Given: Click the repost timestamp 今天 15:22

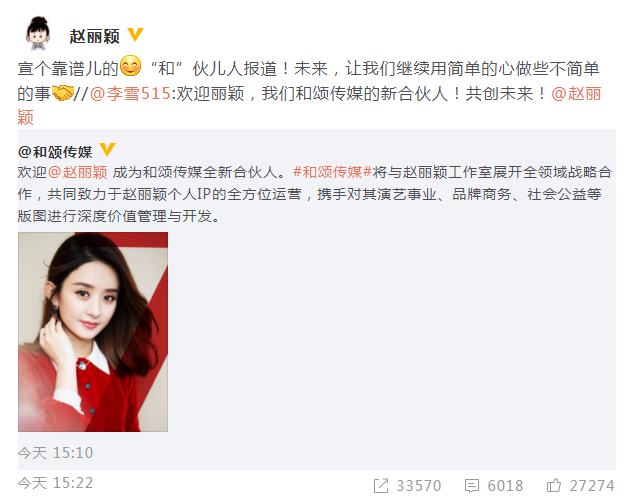Looking at the screenshot, I should point(55,483).
